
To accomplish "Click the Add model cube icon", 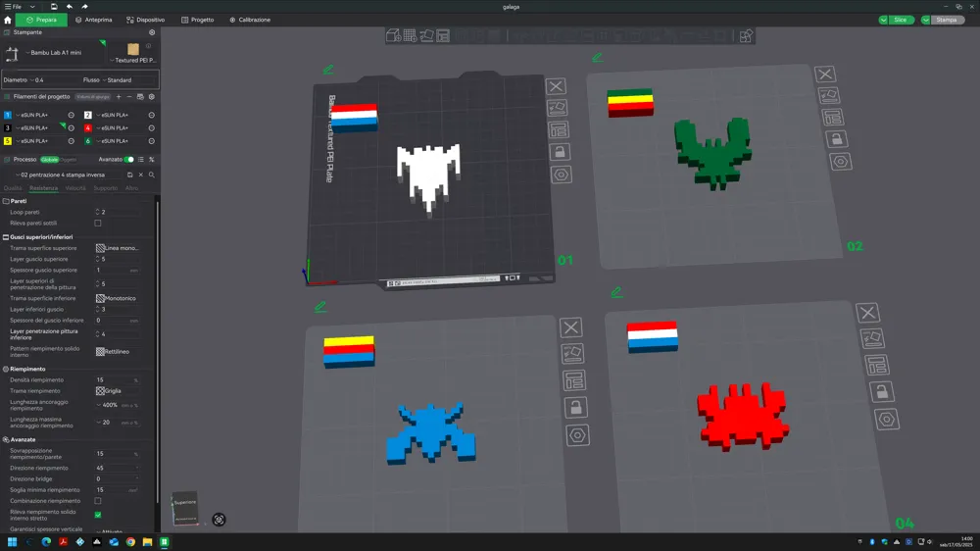I will pyautogui.click(x=393, y=35).
